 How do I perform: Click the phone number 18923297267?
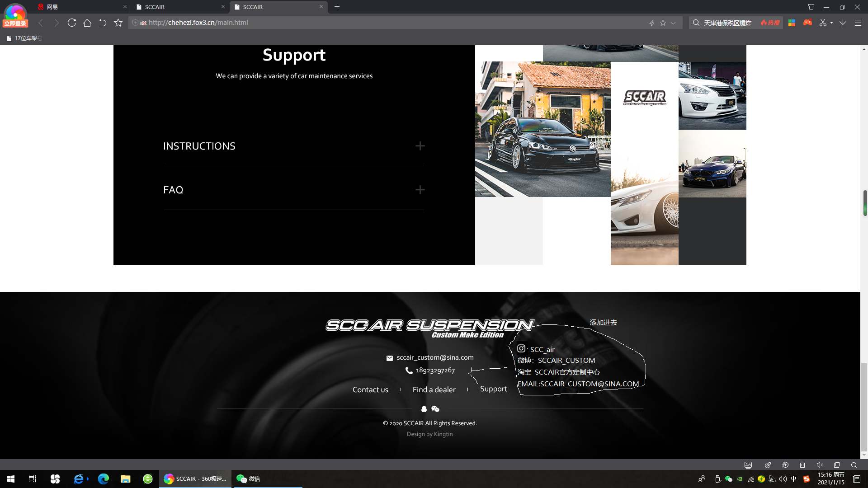coord(435,371)
